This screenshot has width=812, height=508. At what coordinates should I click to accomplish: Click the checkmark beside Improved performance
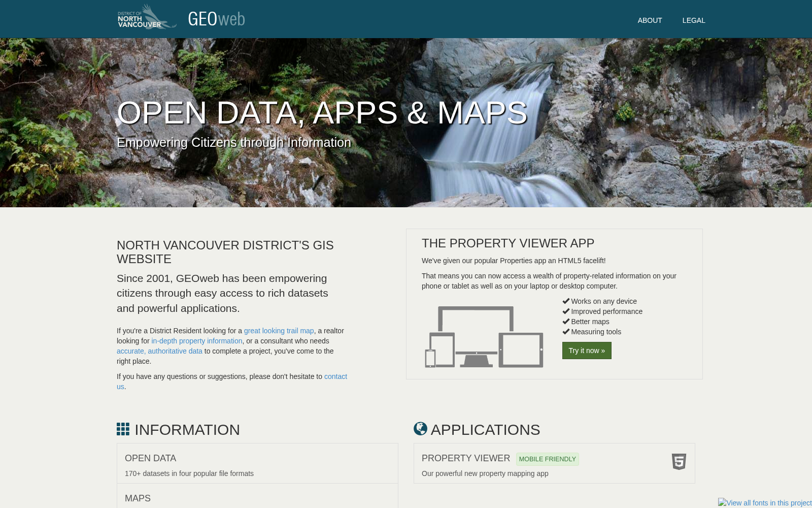tap(566, 311)
